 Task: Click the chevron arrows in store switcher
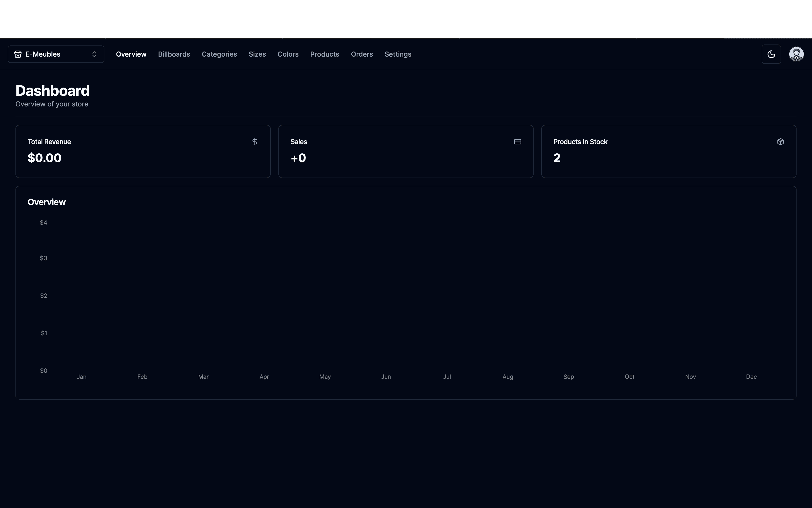click(94, 54)
